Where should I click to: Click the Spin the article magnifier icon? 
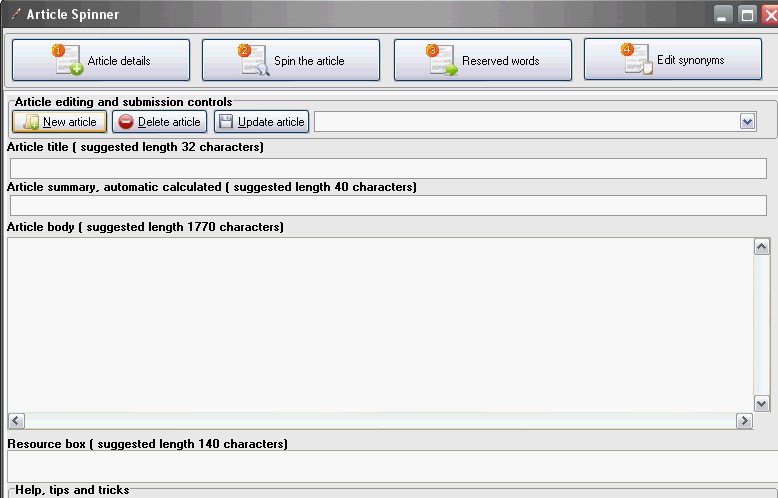pyautogui.click(x=254, y=60)
